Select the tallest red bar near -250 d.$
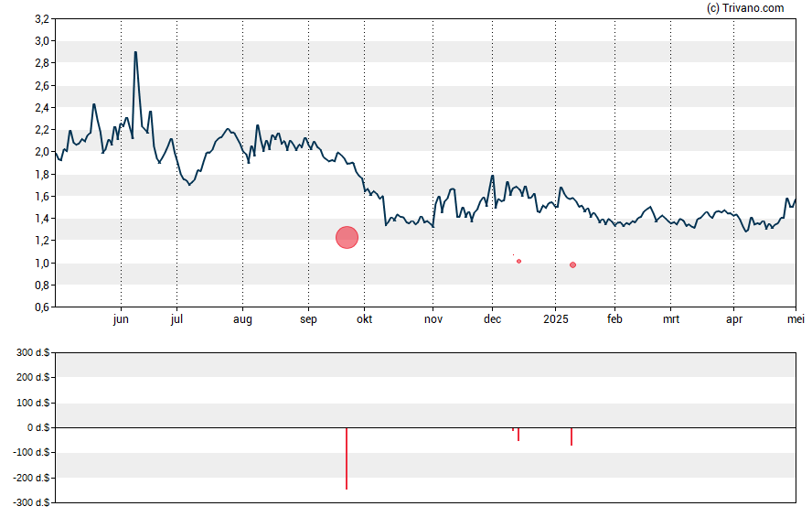The width and height of the screenshot is (812, 517). pyautogui.click(x=347, y=458)
